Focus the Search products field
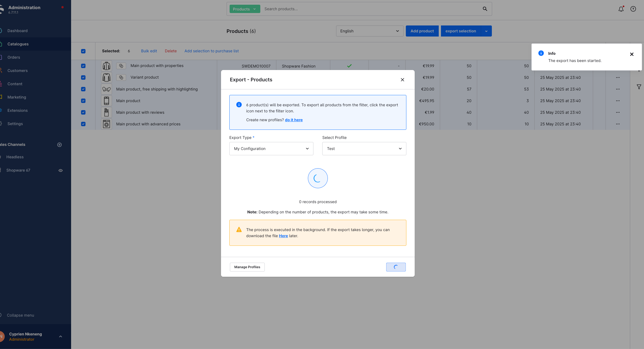 (x=371, y=9)
